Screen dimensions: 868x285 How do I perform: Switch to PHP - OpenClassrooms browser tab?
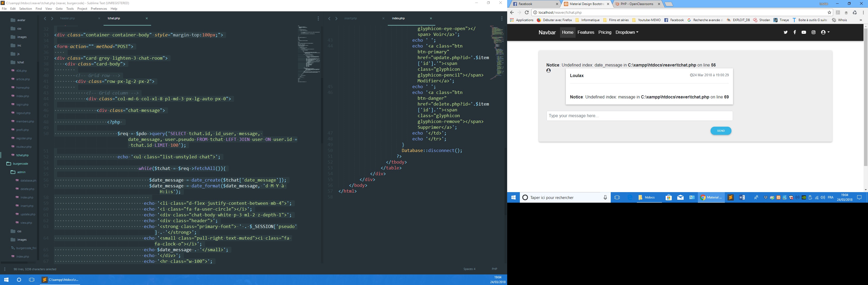coord(637,4)
